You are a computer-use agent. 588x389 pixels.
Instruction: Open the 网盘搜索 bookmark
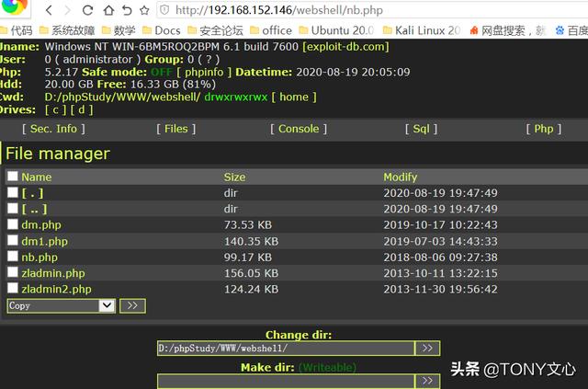pyautogui.click(x=508, y=30)
